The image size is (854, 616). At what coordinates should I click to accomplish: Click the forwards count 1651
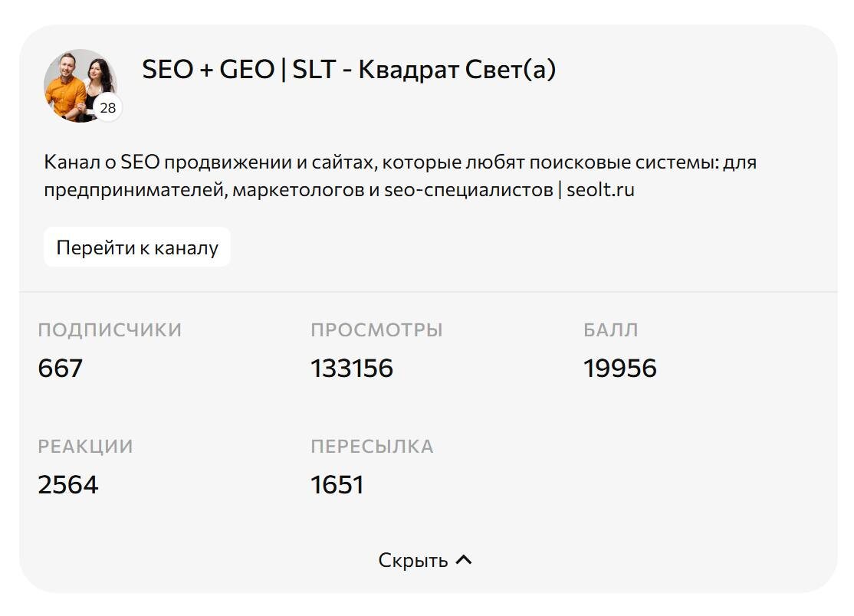tap(337, 485)
